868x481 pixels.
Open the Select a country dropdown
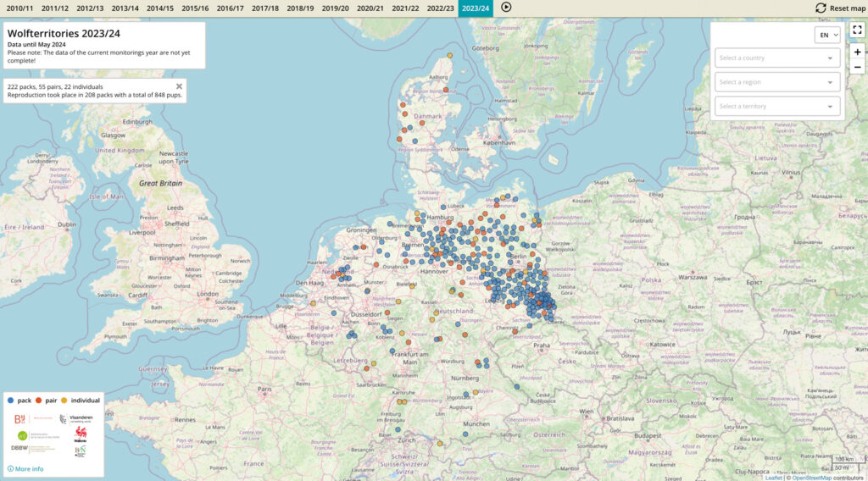click(777, 58)
